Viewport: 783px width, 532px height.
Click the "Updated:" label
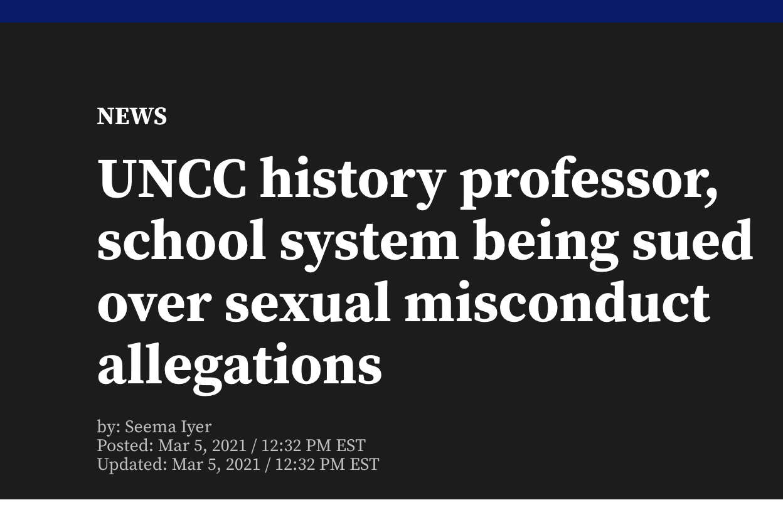click(132, 465)
